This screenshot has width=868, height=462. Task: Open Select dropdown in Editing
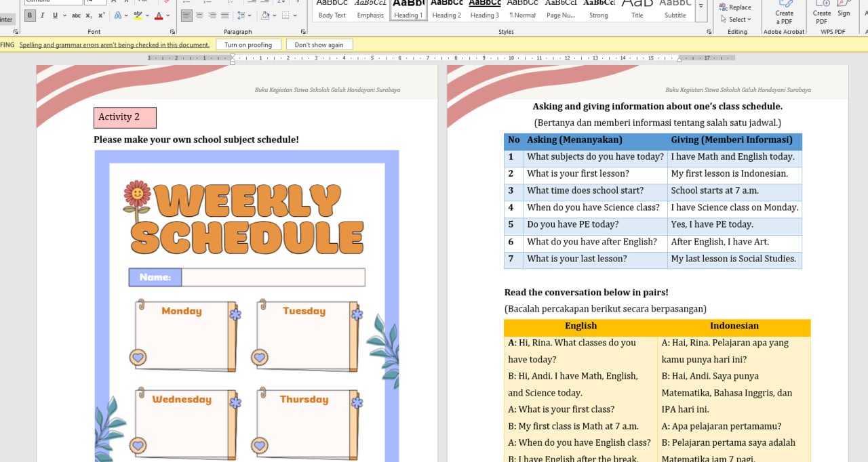coord(735,19)
